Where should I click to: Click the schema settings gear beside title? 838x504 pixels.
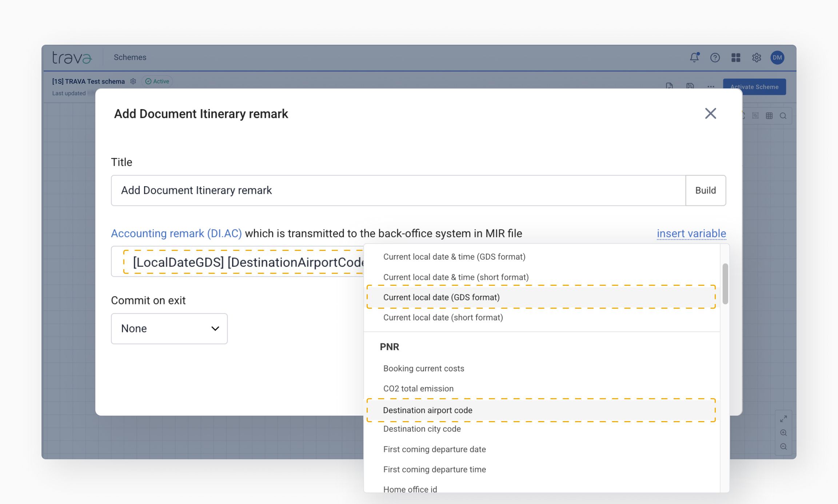(133, 81)
